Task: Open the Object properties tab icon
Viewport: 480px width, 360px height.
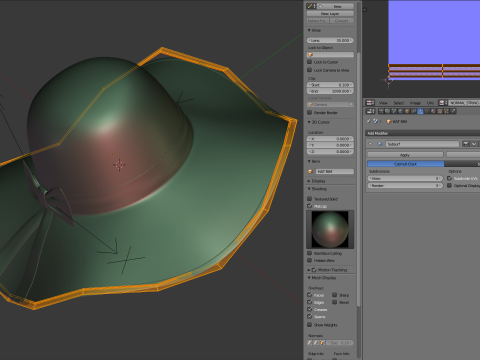Action: coord(407,111)
